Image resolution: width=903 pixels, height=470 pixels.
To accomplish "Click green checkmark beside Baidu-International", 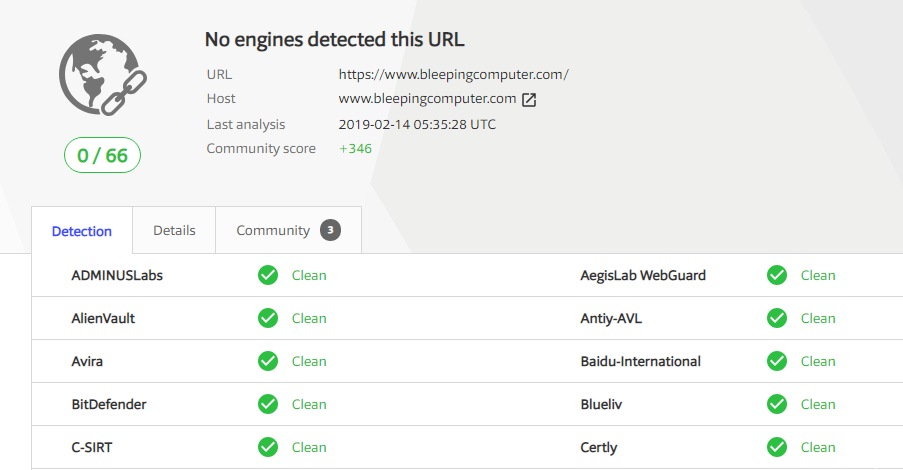I will [x=777, y=361].
